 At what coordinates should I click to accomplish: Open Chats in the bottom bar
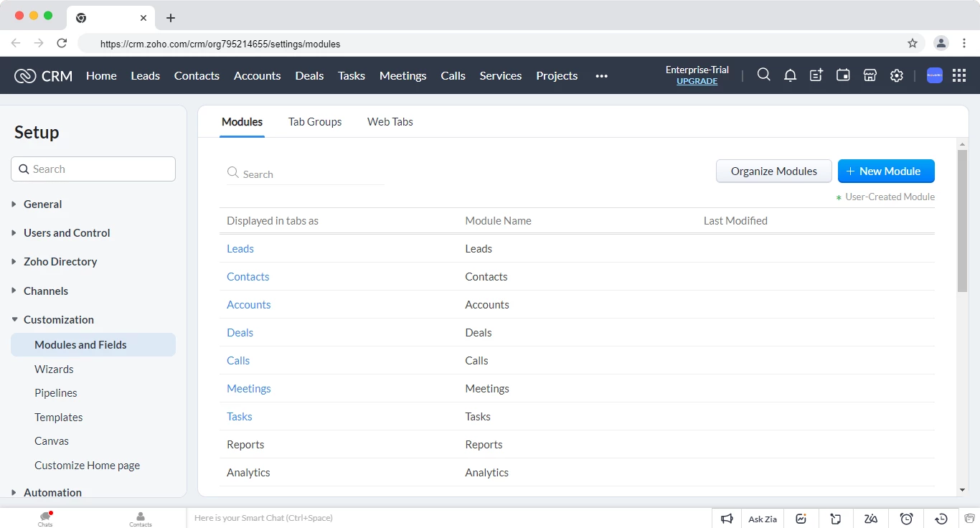[46, 519]
